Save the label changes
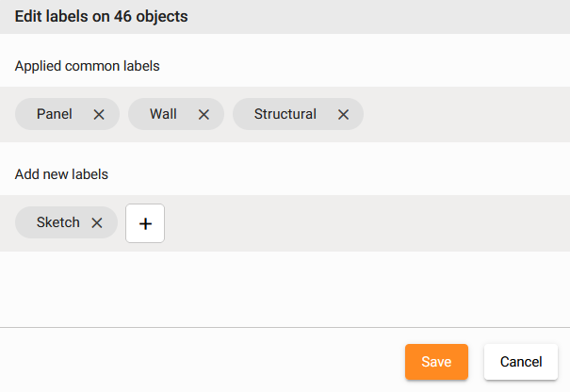The image size is (570, 392). pos(436,362)
